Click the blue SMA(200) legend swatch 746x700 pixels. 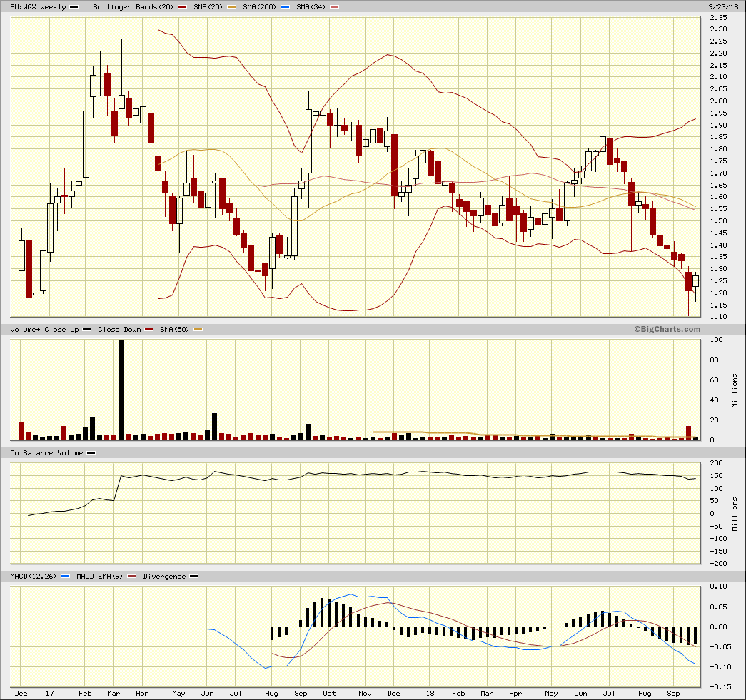(286, 6)
